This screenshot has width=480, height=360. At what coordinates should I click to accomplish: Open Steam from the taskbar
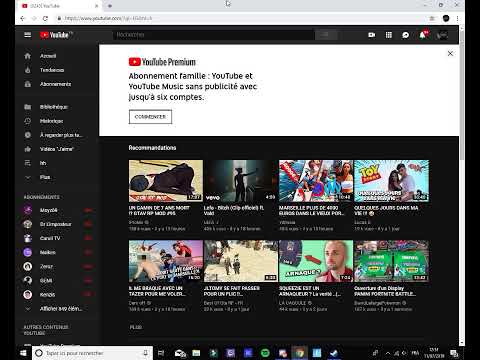point(334,353)
